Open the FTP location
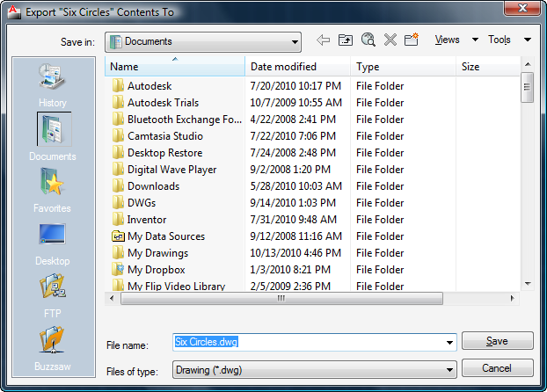This screenshot has height=392, width=547. pyautogui.click(x=53, y=296)
